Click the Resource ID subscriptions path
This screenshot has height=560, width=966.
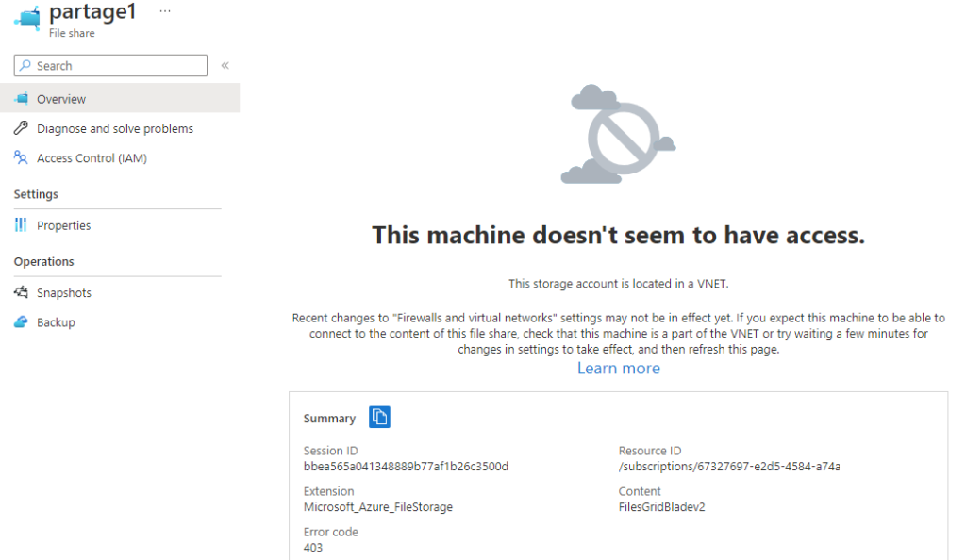point(729,467)
